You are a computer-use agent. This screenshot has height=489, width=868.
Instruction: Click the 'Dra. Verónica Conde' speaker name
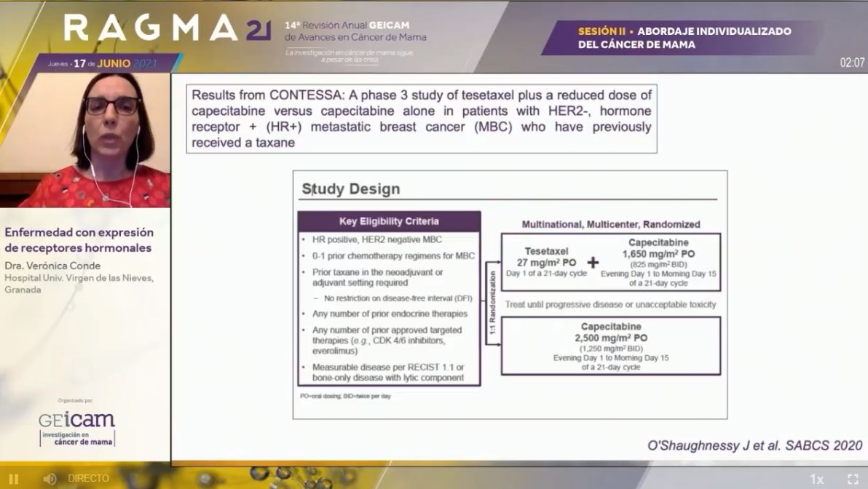(x=52, y=266)
